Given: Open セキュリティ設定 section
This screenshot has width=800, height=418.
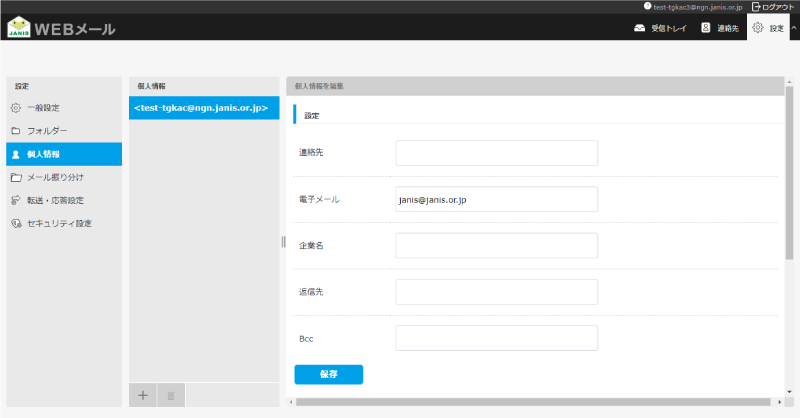Looking at the screenshot, I should [59, 223].
